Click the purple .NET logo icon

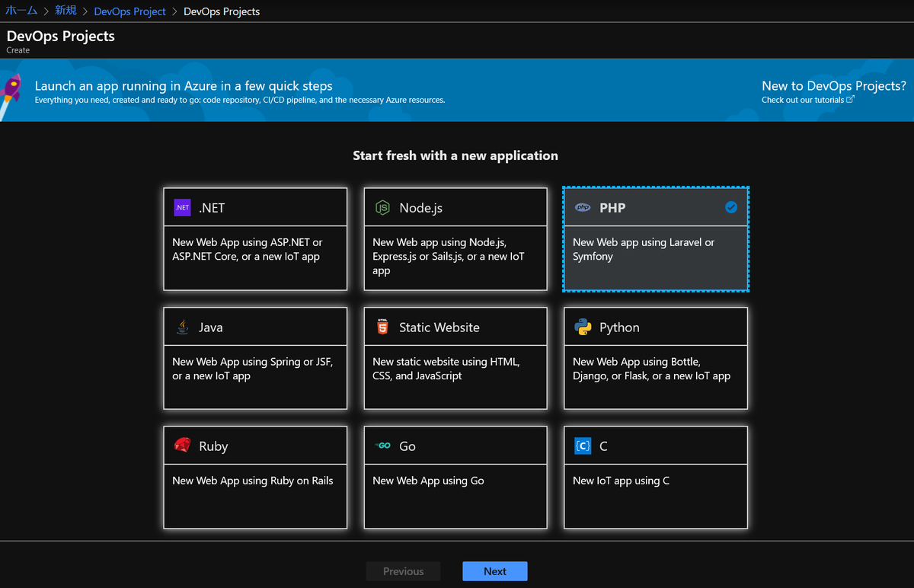pyautogui.click(x=182, y=207)
